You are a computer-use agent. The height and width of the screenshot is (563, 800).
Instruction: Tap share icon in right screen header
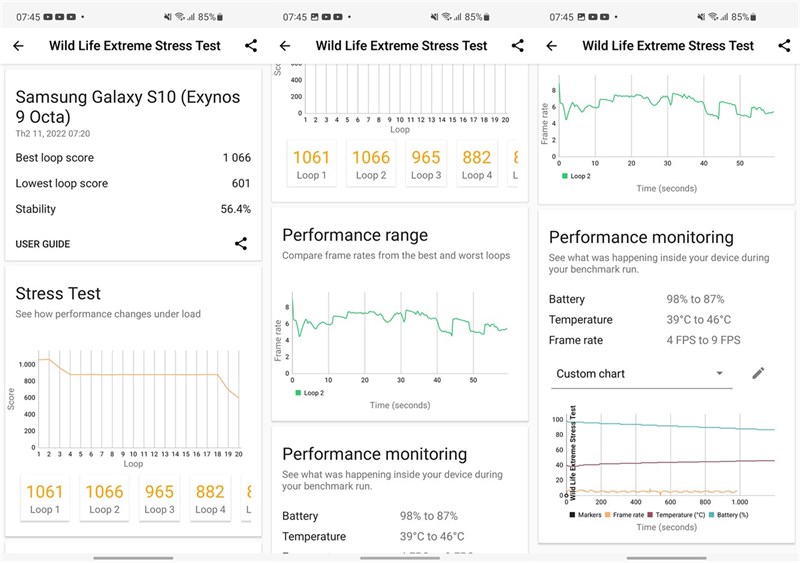pos(784,45)
